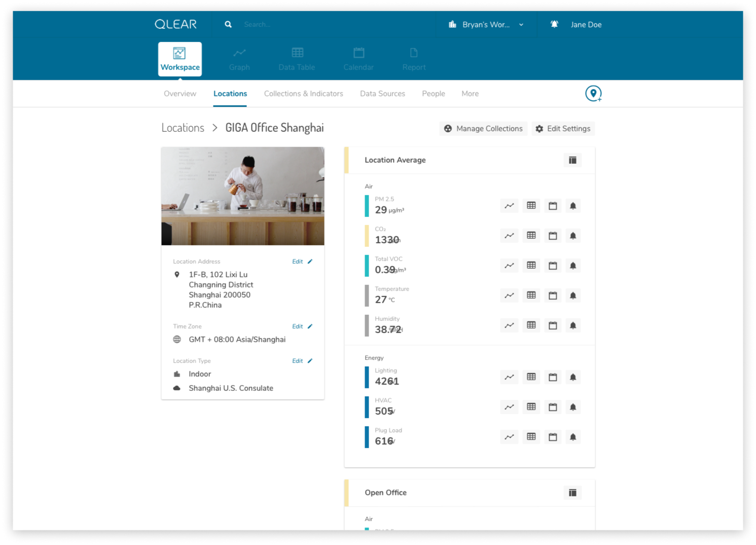This screenshot has width=756, height=545.
Task: Open data table for CO₂
Action: pyautogui.click(x=531, y=236)
